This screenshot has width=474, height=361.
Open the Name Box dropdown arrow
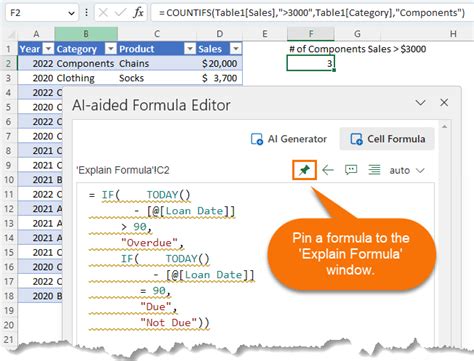coord(71,13)
